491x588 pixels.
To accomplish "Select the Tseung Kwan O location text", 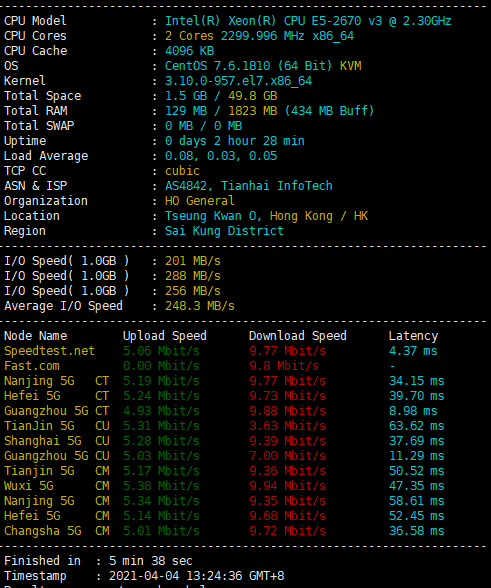I will 266,216.
